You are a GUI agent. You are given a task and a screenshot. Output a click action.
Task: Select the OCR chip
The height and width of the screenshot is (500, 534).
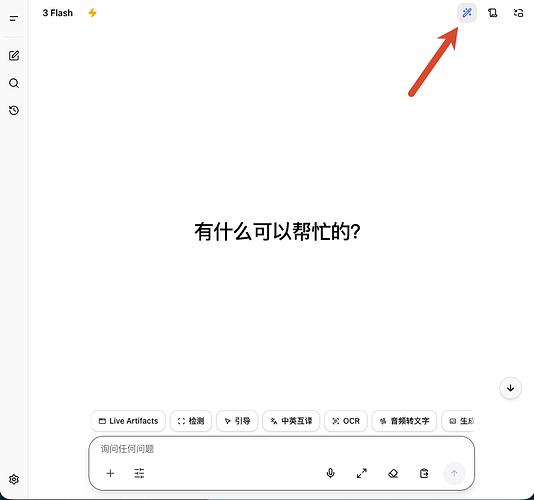[x=346, y=421]
